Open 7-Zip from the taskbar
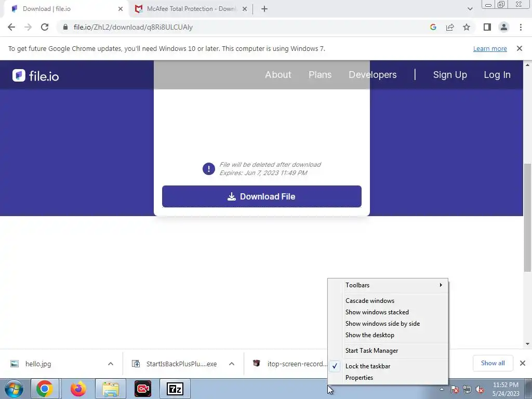Screen dimensions: 532x399 (175, 389)
